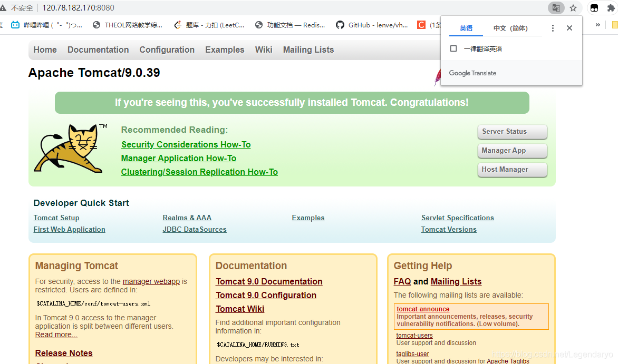
Task: Close the Google Translate popup
Action: tap(569, 28)
